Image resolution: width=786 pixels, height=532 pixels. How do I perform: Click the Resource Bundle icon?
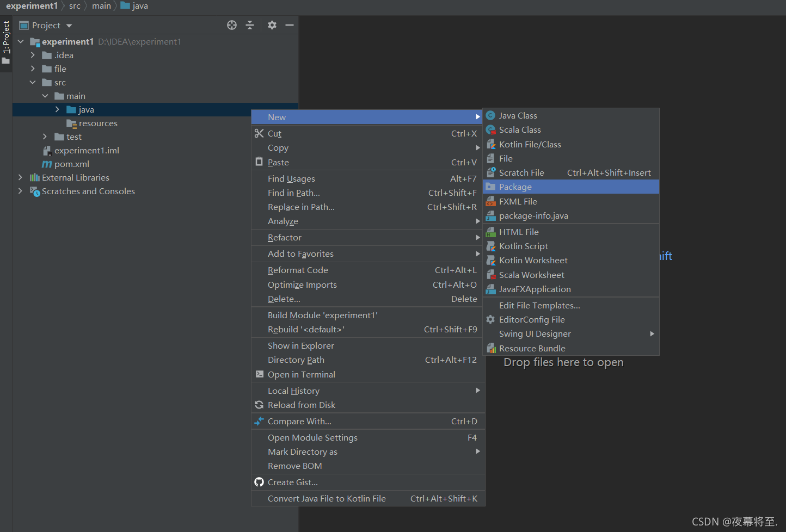click(x=490, y=348)
